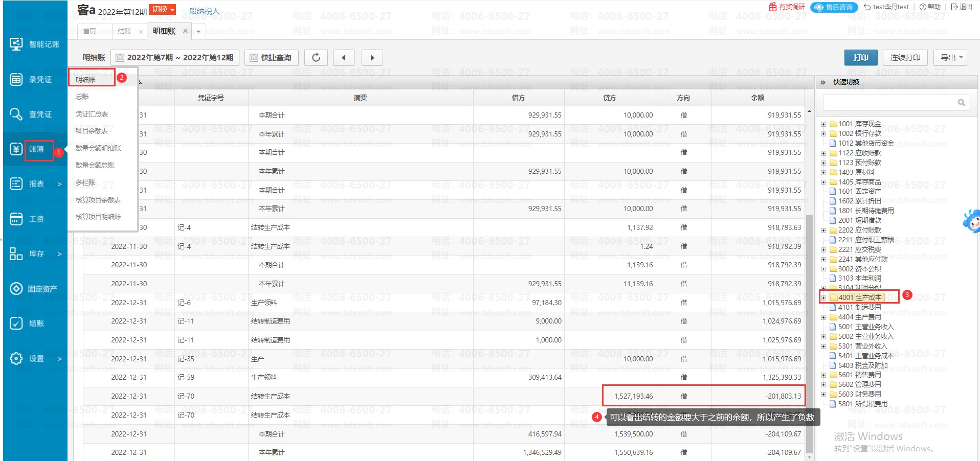Open the 录凭证 sidebar item
980x461 pixels.
[x=34, y=79]
